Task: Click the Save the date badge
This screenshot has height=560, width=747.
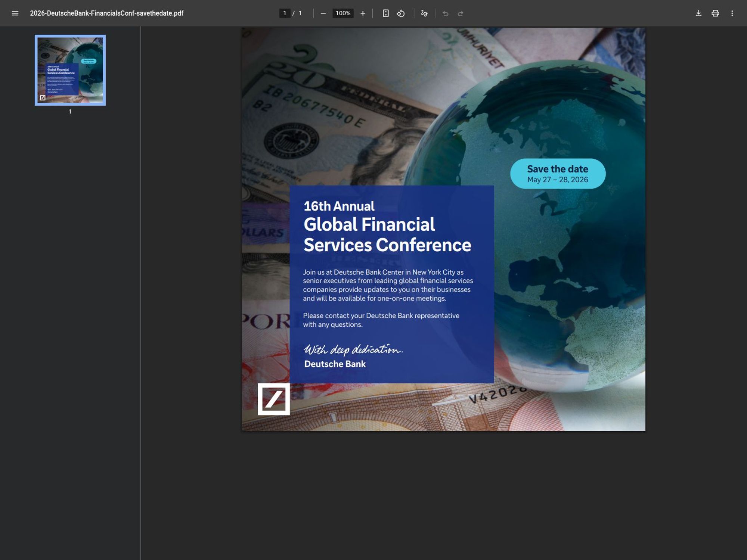Action: [557, 173]
